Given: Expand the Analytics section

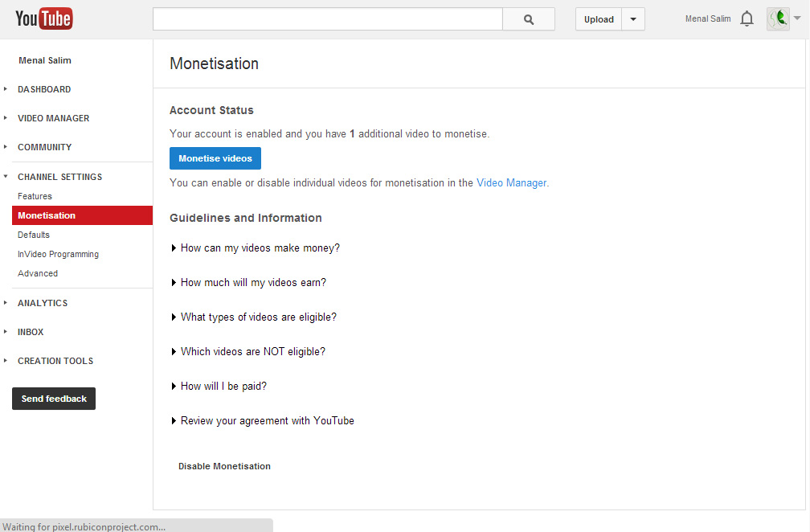Looking at the screenshot, I should [x=43, y=303].
